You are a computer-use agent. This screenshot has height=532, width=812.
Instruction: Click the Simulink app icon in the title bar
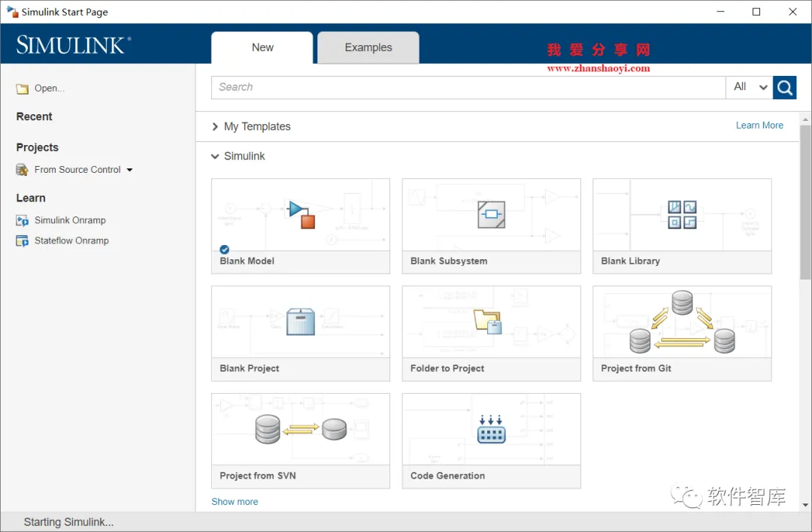12,11
